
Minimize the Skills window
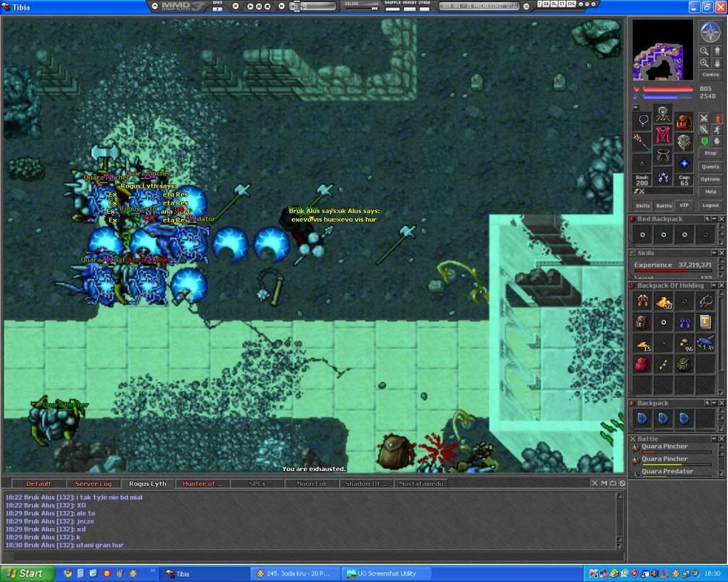(714, 253)
